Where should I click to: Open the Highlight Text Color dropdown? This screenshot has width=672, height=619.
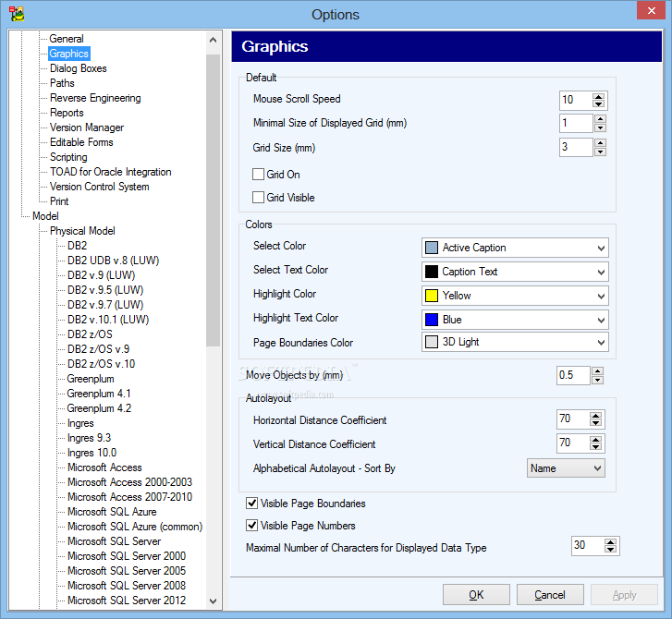515,320
